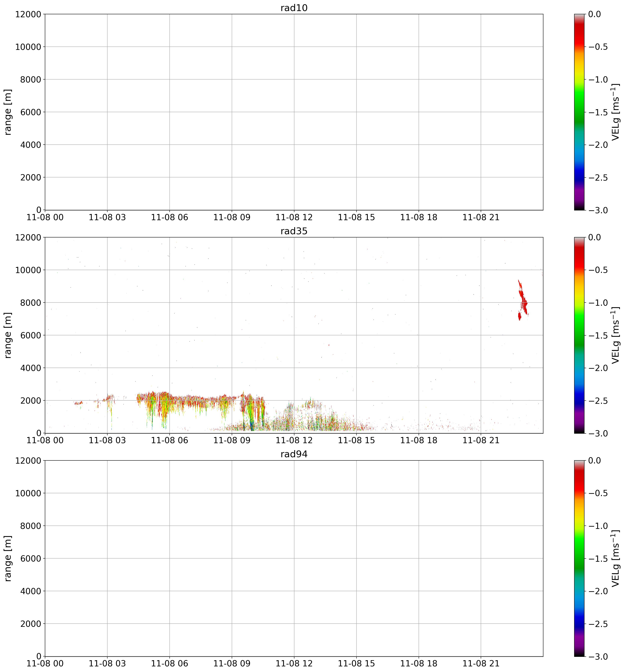Click the top rad10 colorbar

[579, 112]
